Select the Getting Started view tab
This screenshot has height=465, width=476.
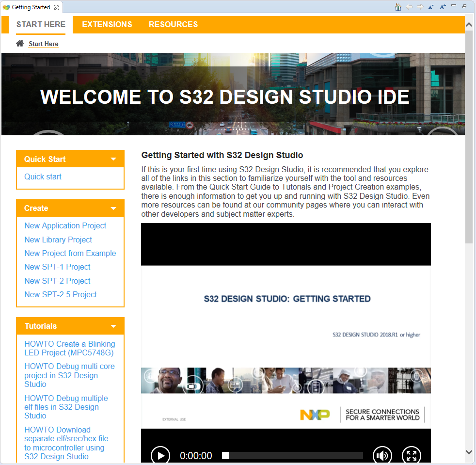click(x=31, y=7)
